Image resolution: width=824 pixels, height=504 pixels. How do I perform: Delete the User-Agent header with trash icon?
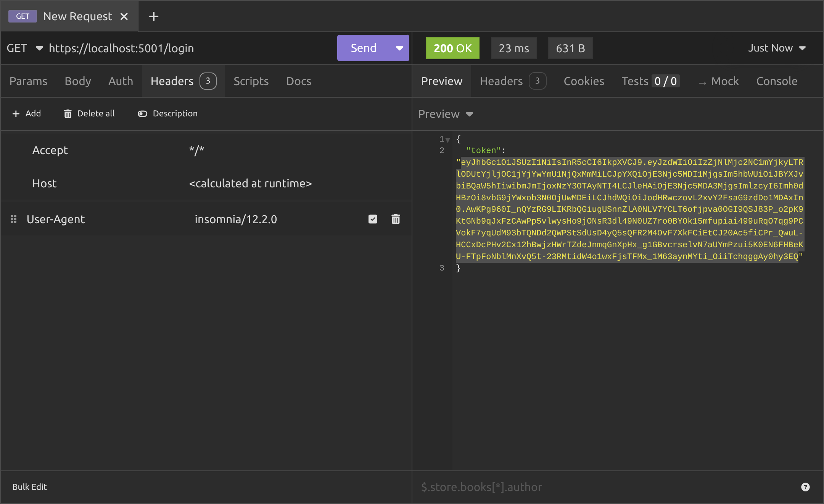coord(396,219)
